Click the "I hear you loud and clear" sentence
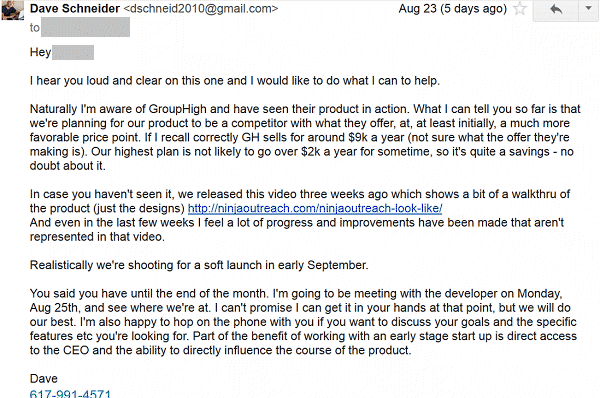The image size is (600, 398). [235, 81]
